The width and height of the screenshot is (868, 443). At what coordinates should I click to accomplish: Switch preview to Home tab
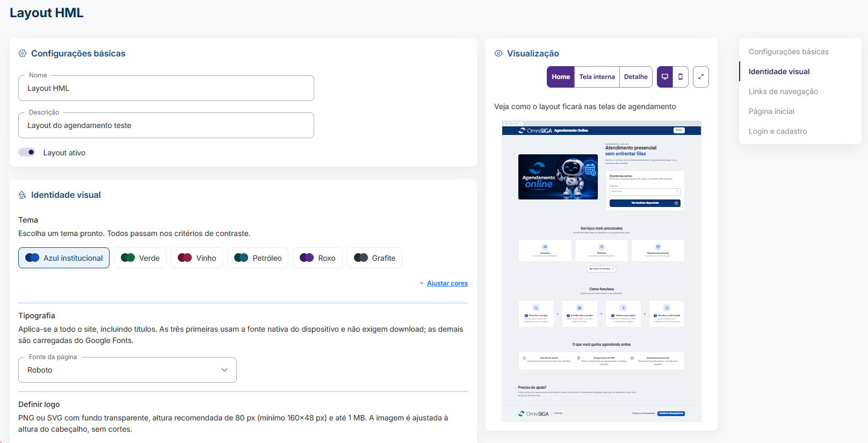coord(561,77)
